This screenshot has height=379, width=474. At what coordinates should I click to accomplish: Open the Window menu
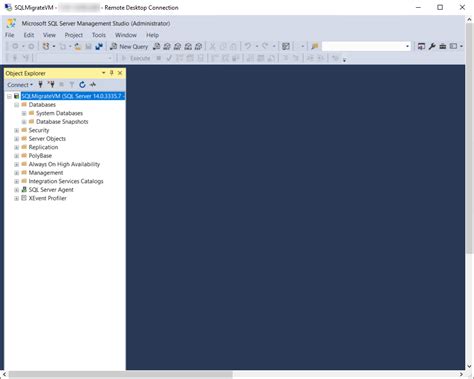coord(126,35)
